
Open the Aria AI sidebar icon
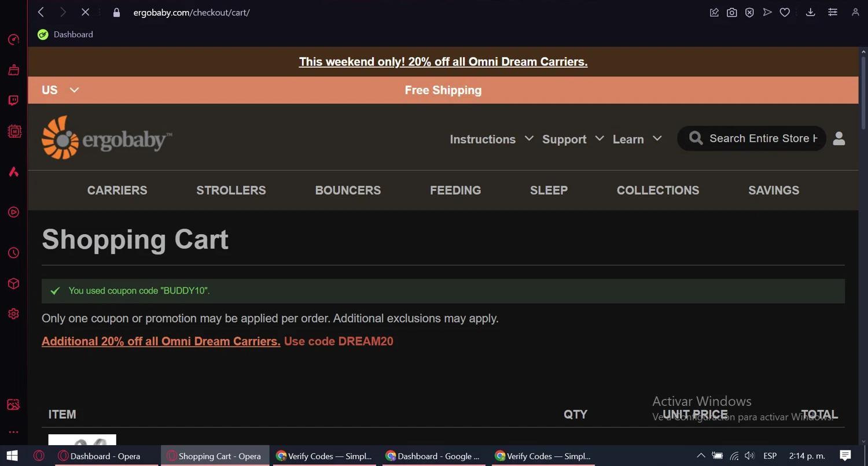coord(14,172)
